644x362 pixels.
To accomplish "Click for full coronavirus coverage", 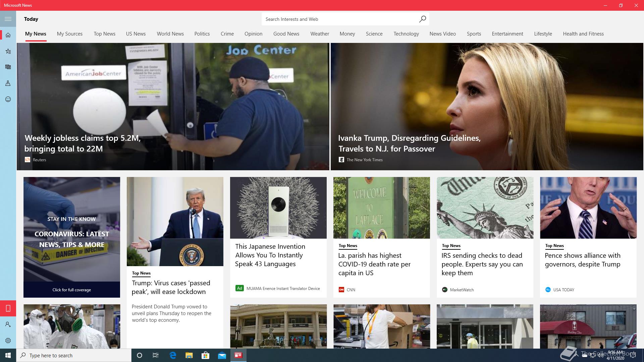I will pyautogui.click(x=72, y=290).
